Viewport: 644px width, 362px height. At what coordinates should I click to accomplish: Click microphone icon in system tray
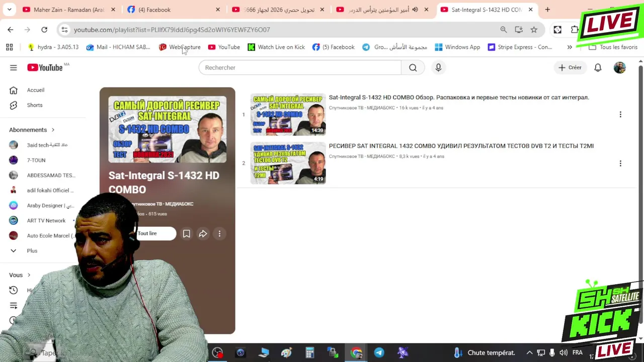click(x=552, y=353)
